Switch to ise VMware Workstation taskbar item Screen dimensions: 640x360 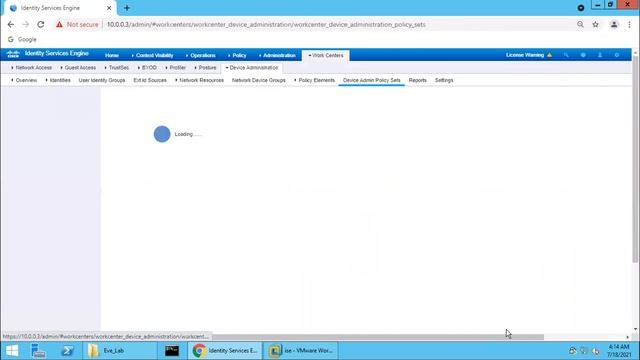[301, 351]
